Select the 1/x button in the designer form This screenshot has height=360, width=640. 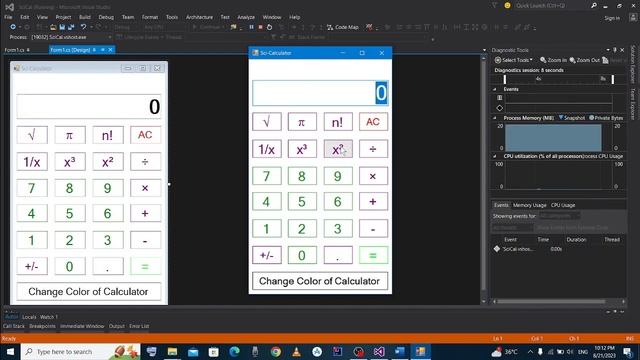pyautogui.click(x=32, y=162)
